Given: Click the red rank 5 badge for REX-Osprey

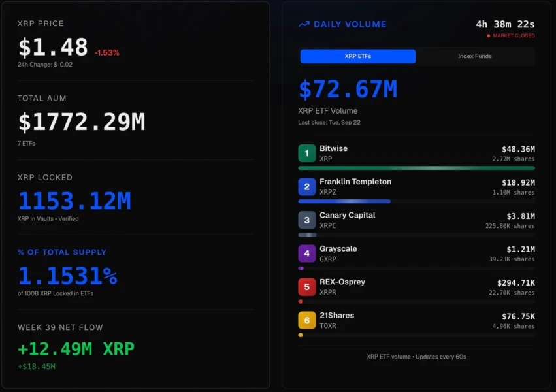Looking at the screenshot, I should tap(306, 287).
